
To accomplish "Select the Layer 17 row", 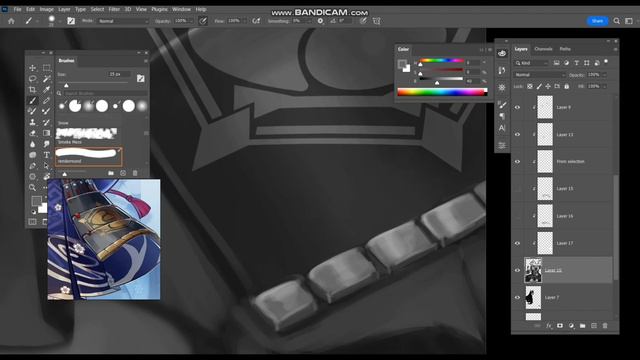I will click(x=562, y=243).
